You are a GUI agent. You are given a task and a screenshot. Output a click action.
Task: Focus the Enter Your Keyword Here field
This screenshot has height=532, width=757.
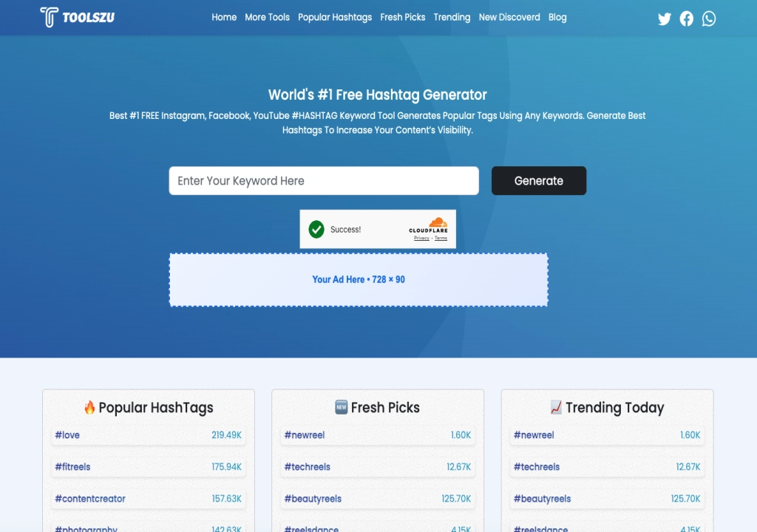click(x=324, y=181)
